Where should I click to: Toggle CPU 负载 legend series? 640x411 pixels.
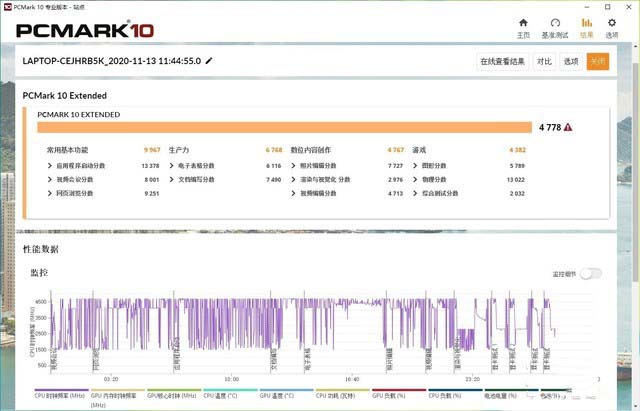coord(455,393)
